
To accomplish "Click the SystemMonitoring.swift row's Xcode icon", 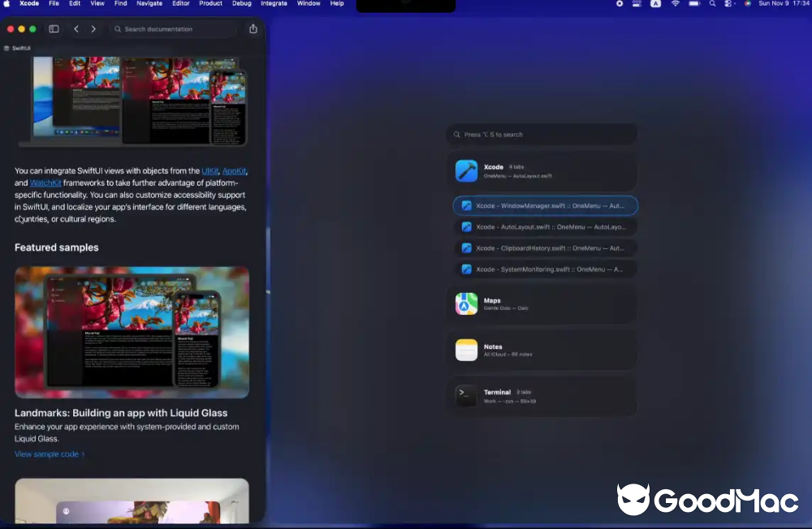I will click(467, 269).
